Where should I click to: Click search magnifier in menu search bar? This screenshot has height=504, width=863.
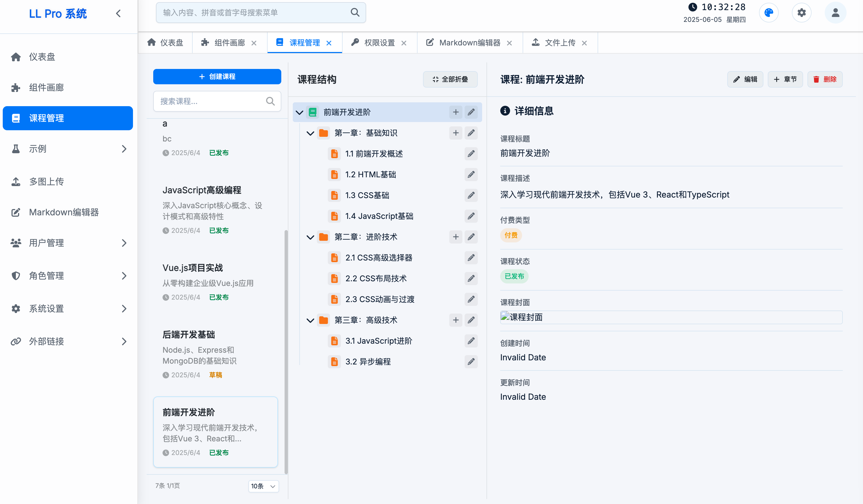coord(355,13)
